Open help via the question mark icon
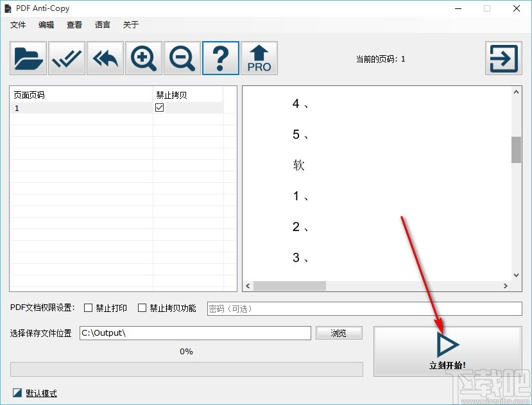532x405 pixels. [220, 58]
